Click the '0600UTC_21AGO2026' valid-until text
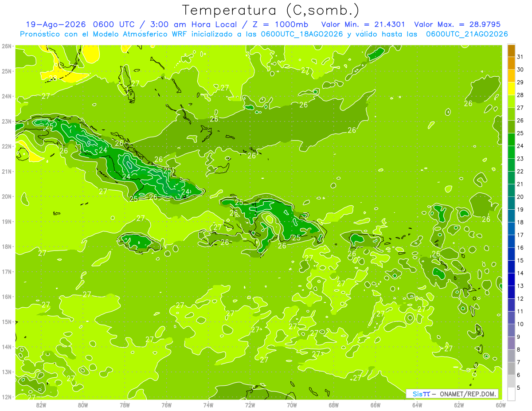Image resolution: width=532 pixels, height=411 pixels. click(467, 34)
